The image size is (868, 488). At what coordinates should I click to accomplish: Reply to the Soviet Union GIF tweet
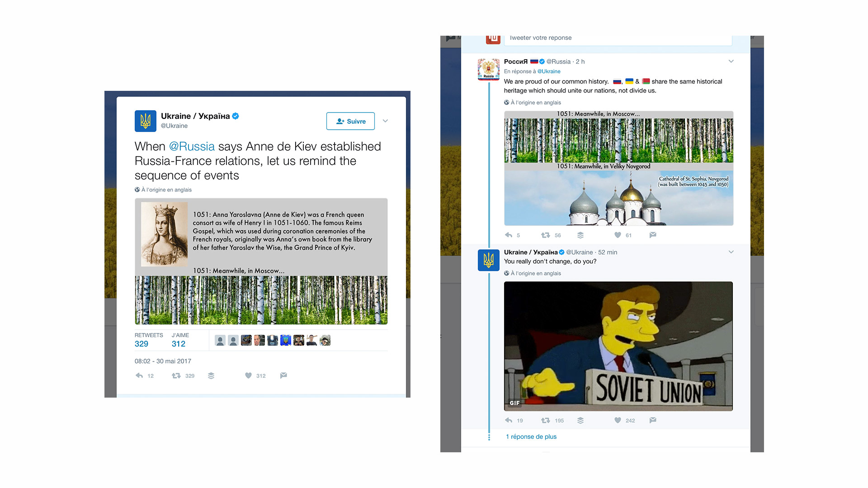[509, 420]
